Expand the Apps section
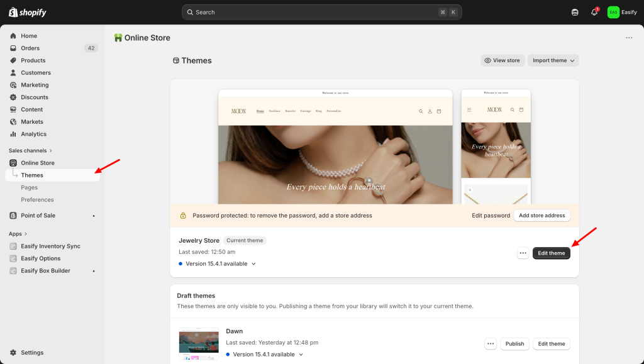This screenshot has width=644, height=364. pos(18,234)
